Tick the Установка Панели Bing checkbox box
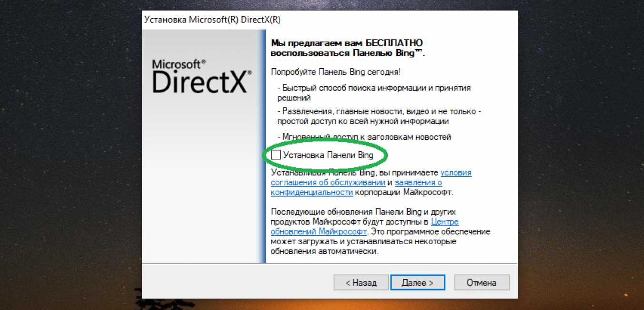This screenshot has width=644, height=310. pyautogui.click(x=276, y=155)
